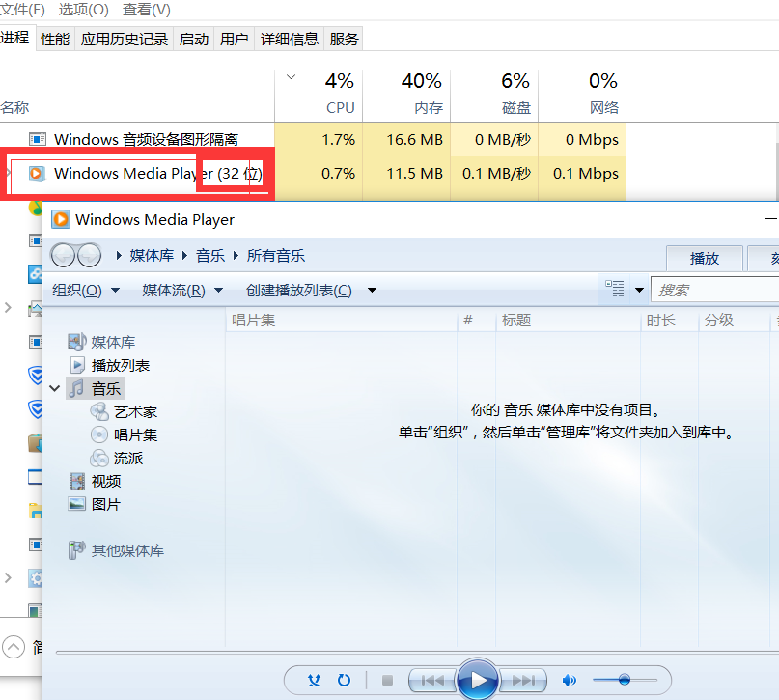The width and height of the screenshot is (779, 700).
Task: Open the 选项(O) menu in Task Manager
Action: [83, 10]
